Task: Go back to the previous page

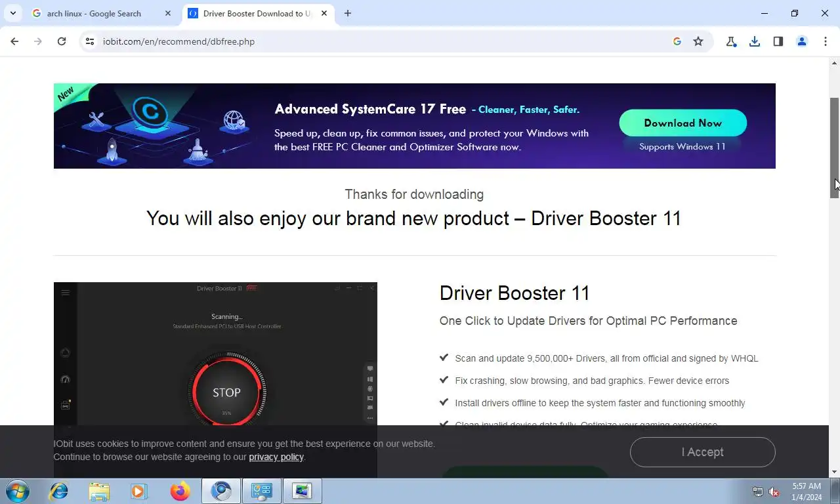Action: click(14, 41)
